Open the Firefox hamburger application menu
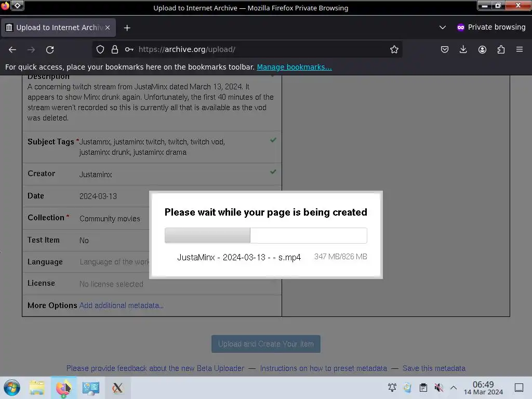The image size is (532, 399). (x=520, y=49)
